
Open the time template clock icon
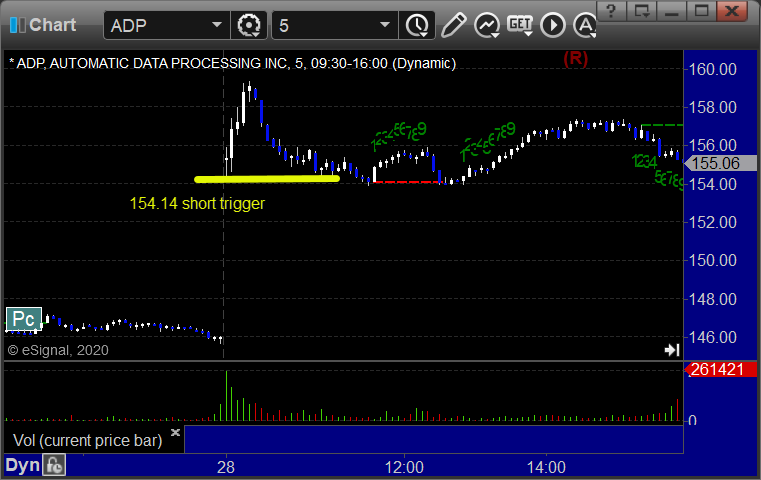click(417, 25)
